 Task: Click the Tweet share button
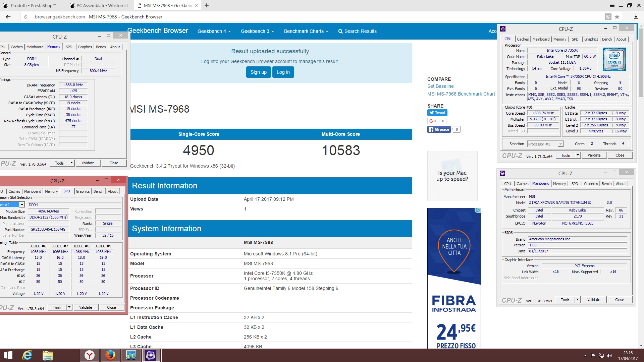[x=437, y=113]
